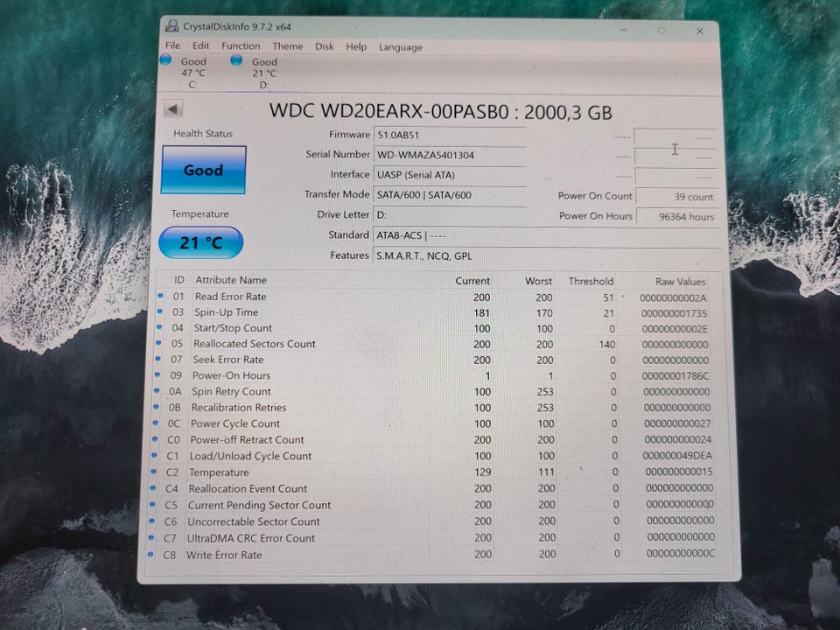This screenshot has width=840, height=630.
Task: Click the CrystalDiskInfo title bar icon
Action: [172, 25]
